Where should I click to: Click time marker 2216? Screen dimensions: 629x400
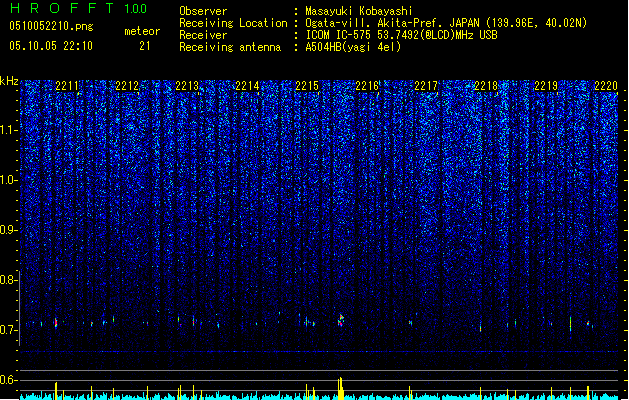[367, 86]
